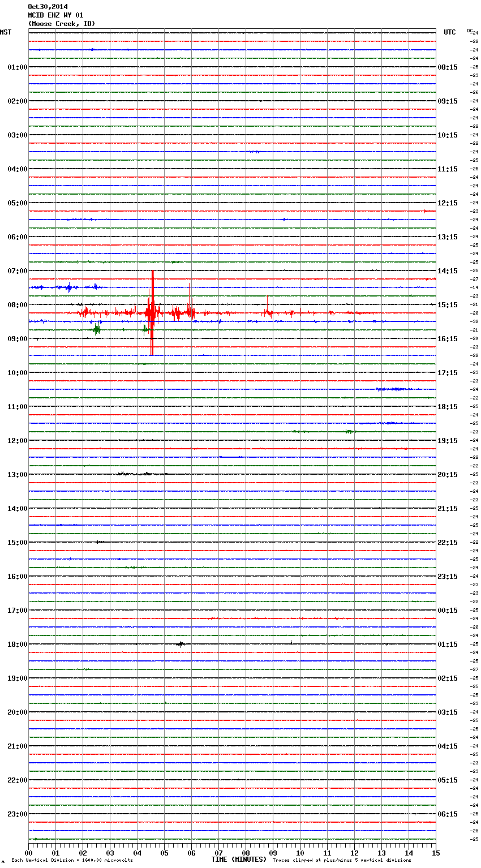
Task: Click the blue noise burst on the 07:30 trace
Action: pos(69,287)
